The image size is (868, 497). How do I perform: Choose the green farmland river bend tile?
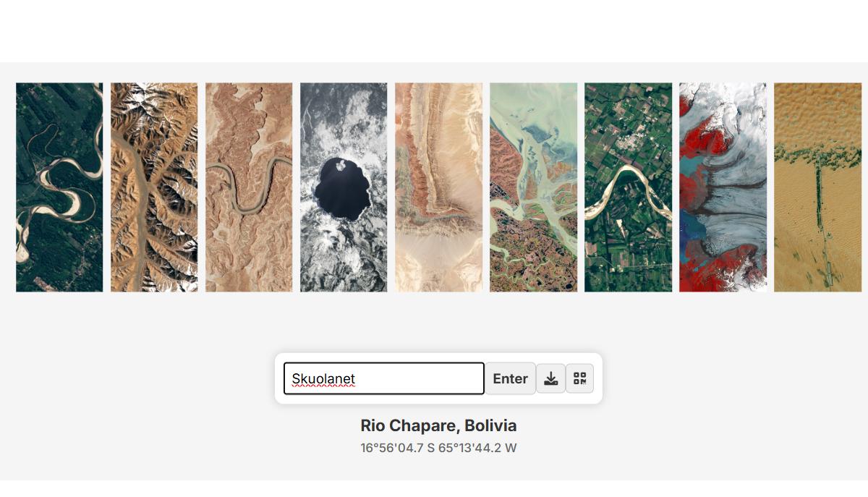click(x=628, y=187)
